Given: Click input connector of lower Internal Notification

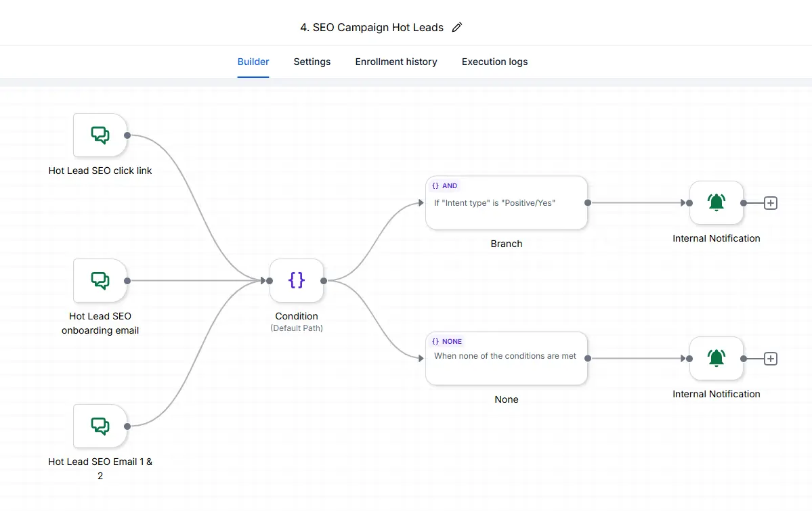Looking at the screenshot, I should point(689,358).
